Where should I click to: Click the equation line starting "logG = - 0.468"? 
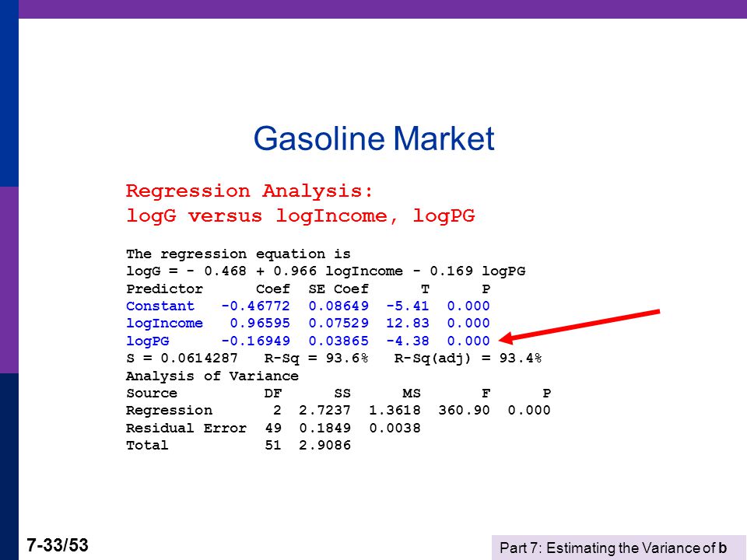pos(326,271)
